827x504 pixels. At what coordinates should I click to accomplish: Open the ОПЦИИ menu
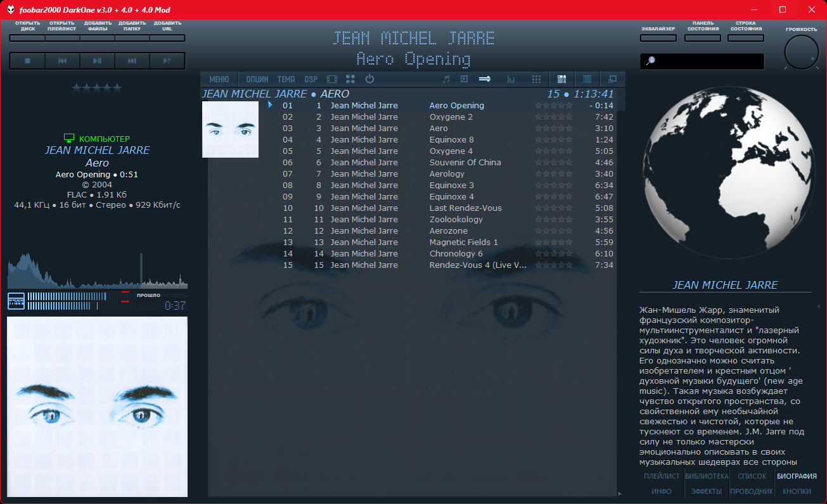click(x=257, y=79)
